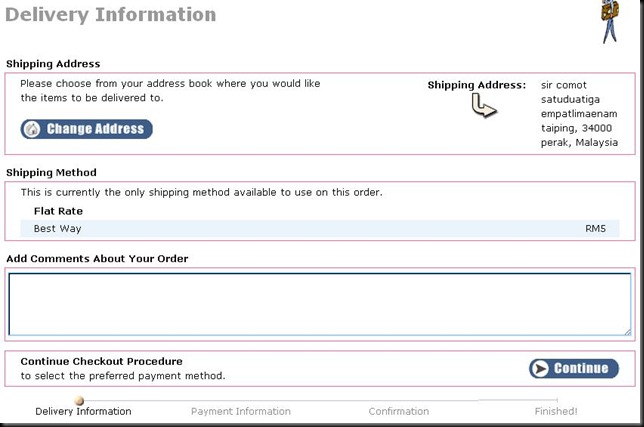Click the Continue Checkout Procedure text

101,361
